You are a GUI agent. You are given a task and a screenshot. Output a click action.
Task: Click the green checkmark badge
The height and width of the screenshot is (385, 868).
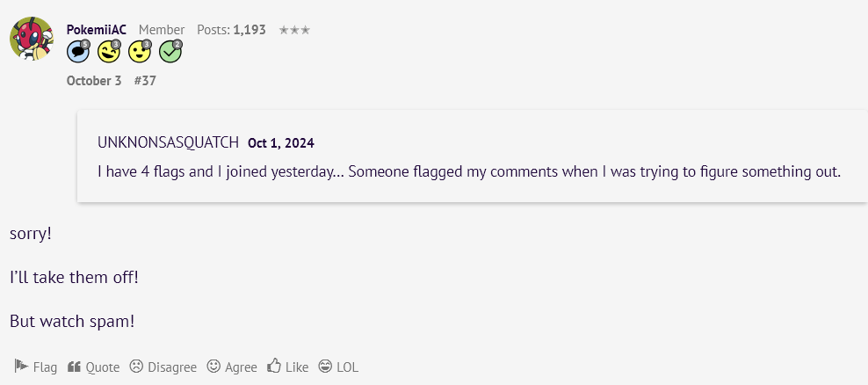[170, 52]
